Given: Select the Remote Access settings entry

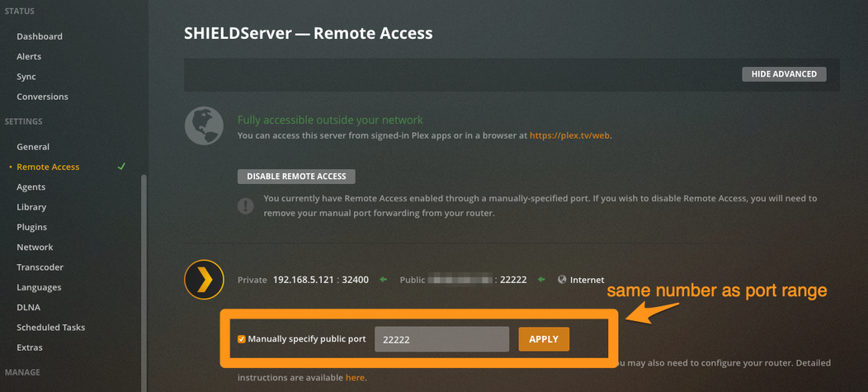Looking at the screenshot, I should pos(48,167).
